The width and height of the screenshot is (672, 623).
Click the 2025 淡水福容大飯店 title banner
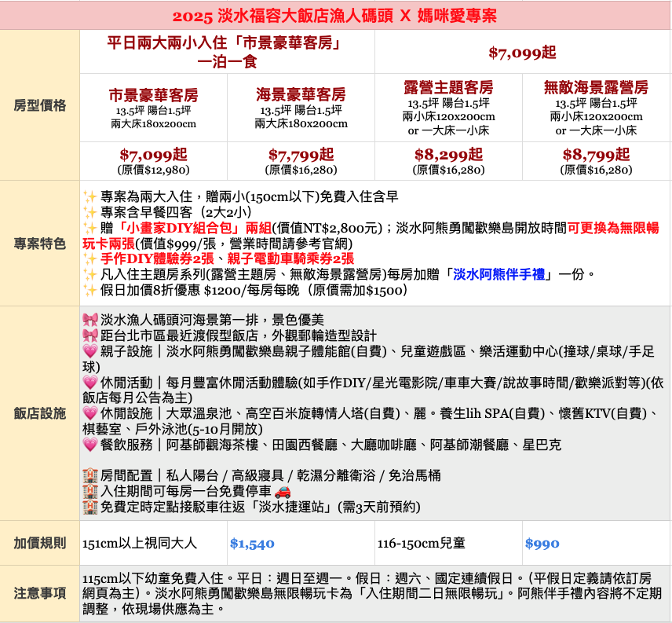334,16
